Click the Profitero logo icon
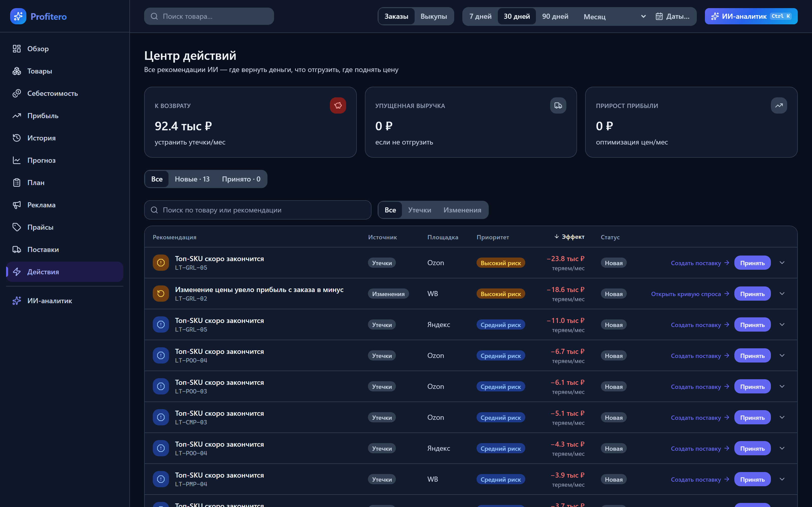The width and height of the screenshot is (812, 507). pyautogui.click(x=18, y=16)
